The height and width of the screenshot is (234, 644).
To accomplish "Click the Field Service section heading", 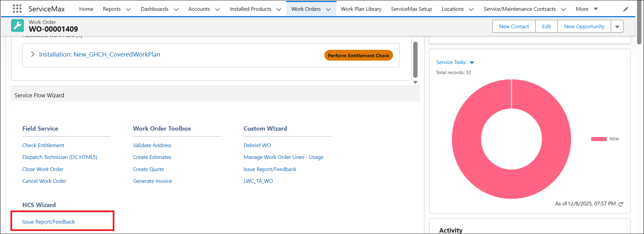I will 40,129.
